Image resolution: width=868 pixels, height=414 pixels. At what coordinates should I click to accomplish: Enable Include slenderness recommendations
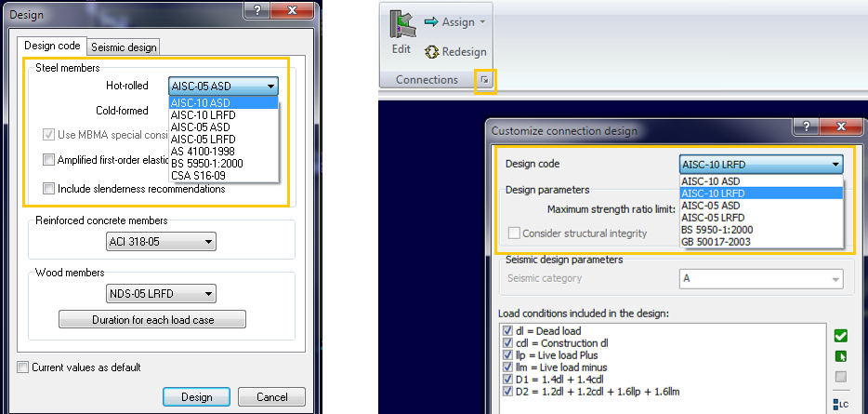[x=48, y=189]
